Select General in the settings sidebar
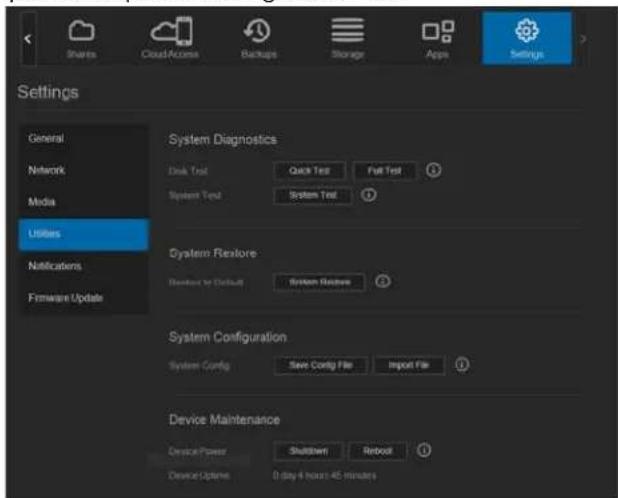 pyautogui.click(x=84, y=139)
